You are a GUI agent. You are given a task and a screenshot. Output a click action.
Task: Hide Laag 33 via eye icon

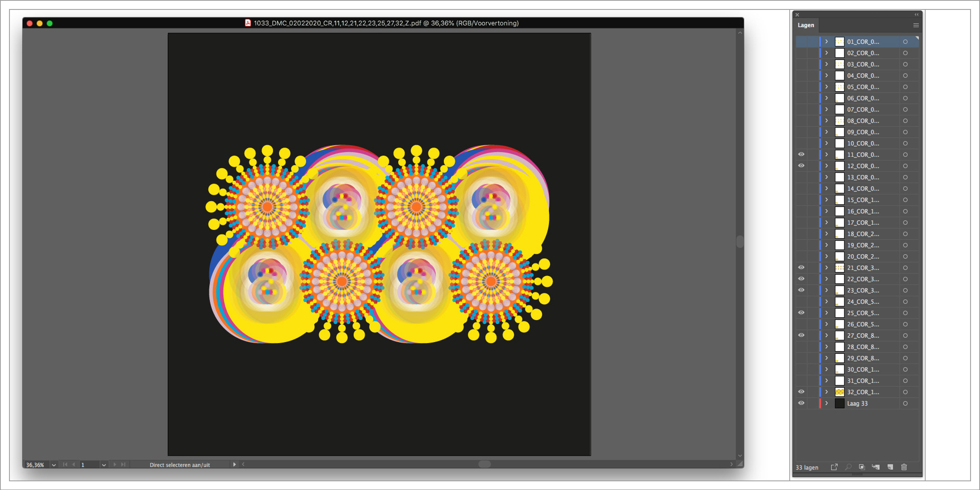801,403
